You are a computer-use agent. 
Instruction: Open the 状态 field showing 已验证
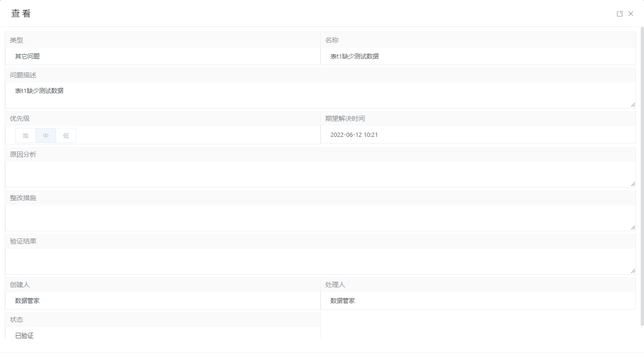tap(163, 334)
